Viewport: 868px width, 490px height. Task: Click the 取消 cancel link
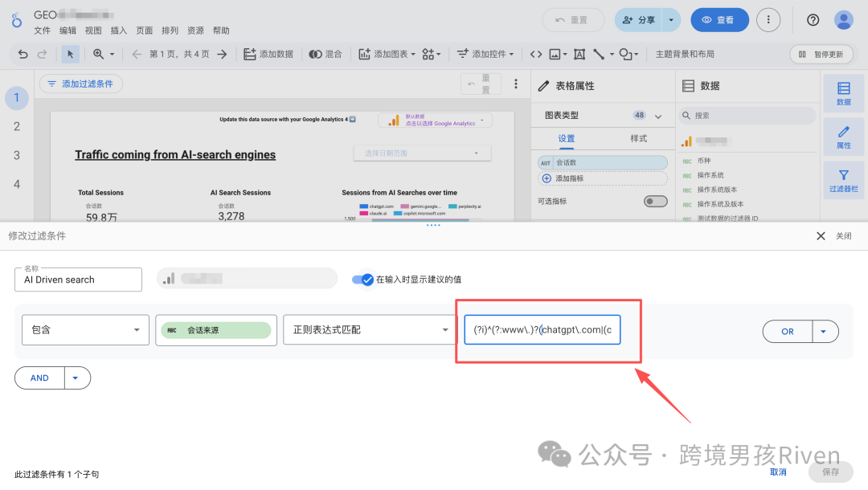(x=778, y=472)
